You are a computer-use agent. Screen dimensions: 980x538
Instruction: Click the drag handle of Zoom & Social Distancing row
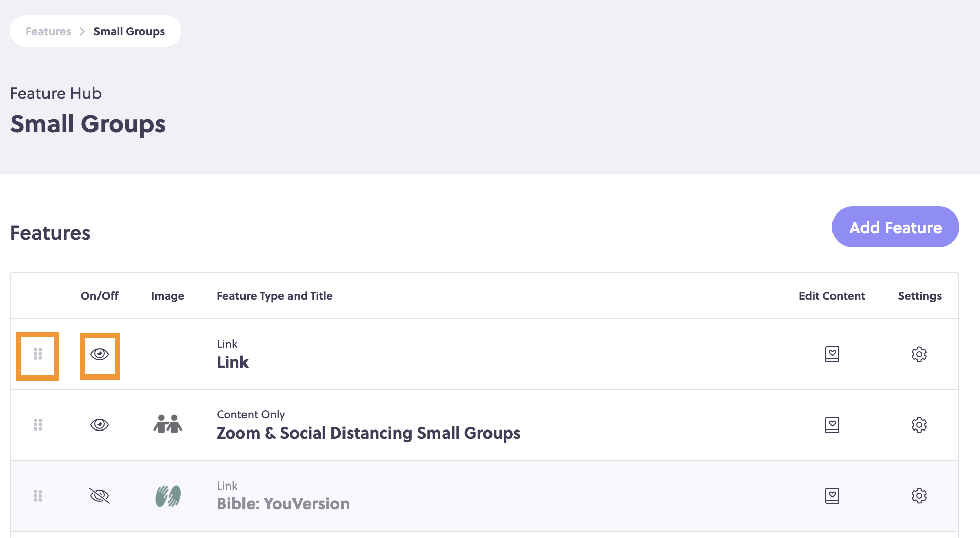pos(38,425)
